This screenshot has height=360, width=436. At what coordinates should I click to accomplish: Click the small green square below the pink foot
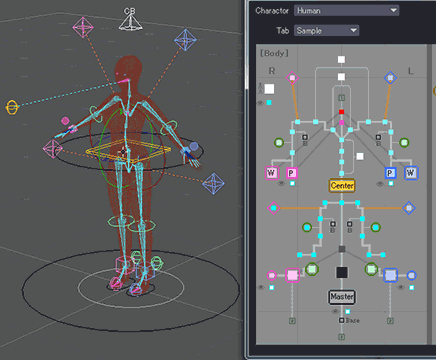pos(292,321)
